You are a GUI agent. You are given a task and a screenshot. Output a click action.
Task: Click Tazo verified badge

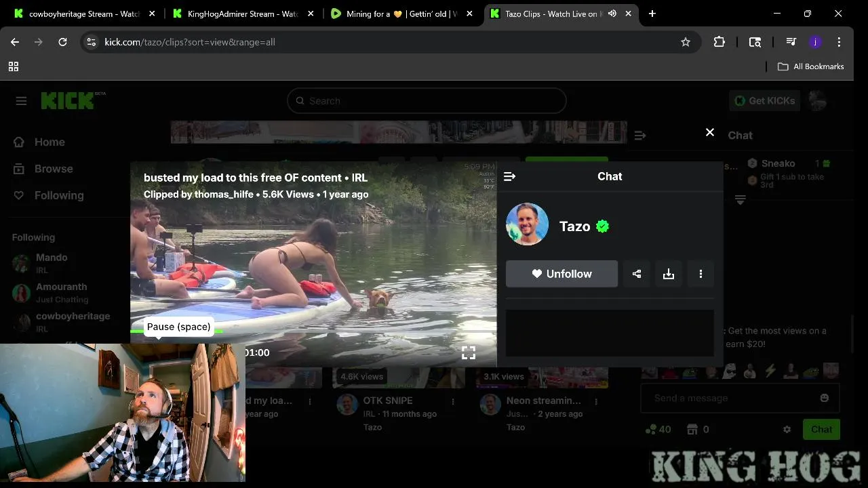pyautogui.click(x=602, y=226)
